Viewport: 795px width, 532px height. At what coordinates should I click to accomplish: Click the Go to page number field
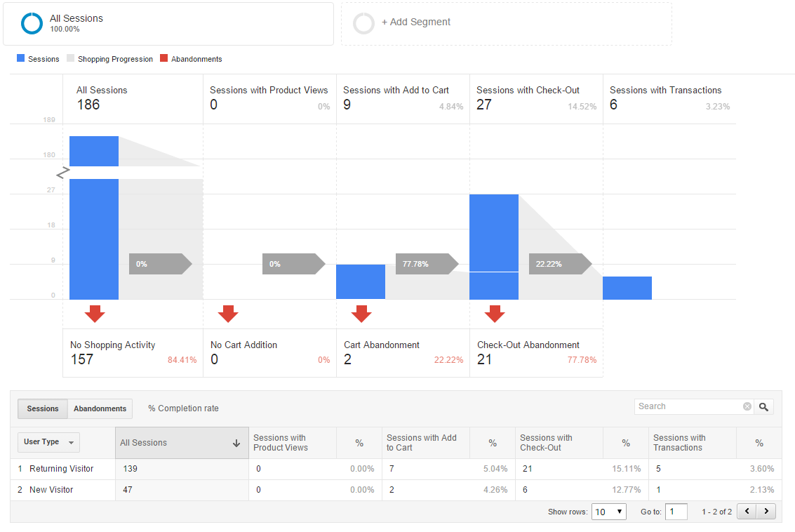pyautogui.click(x=676, y=512)
